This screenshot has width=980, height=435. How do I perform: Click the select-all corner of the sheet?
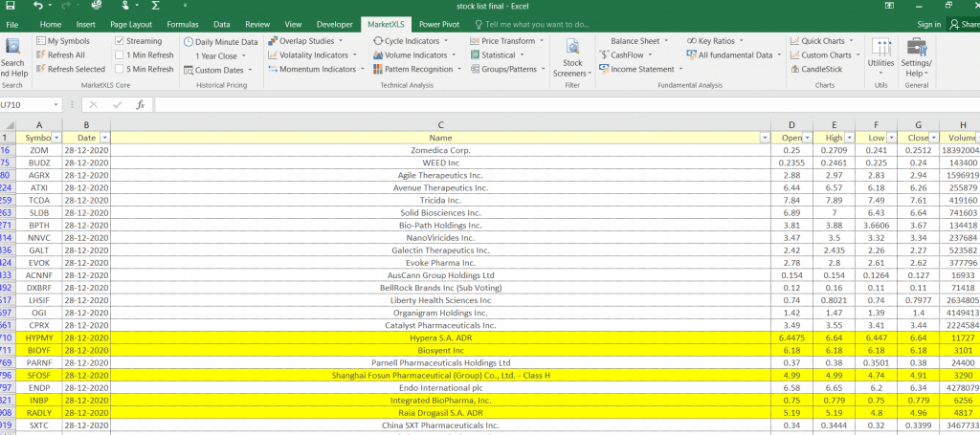tap(8, 125)
